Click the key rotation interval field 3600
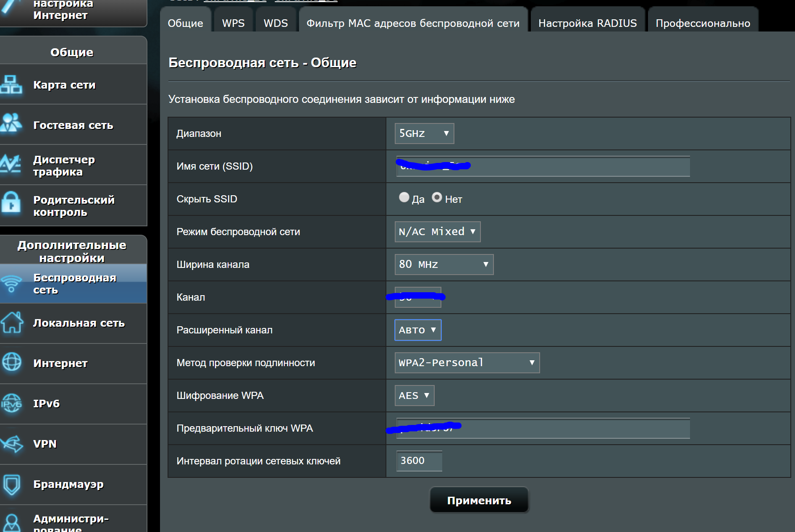Screen dimensions: 795x532 [x=419, y=461]
